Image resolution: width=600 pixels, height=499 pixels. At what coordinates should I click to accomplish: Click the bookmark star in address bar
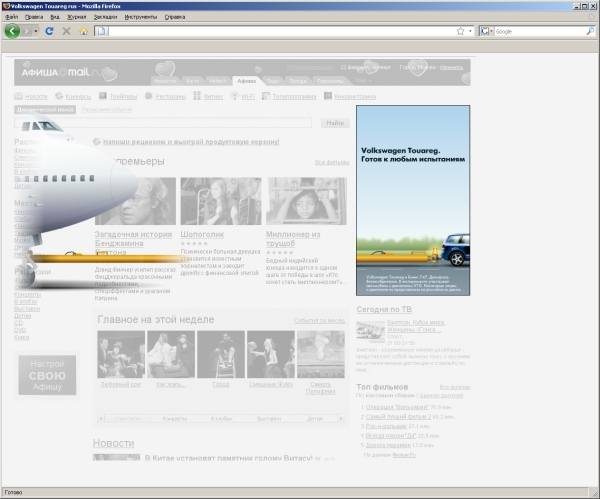point(460,31)
